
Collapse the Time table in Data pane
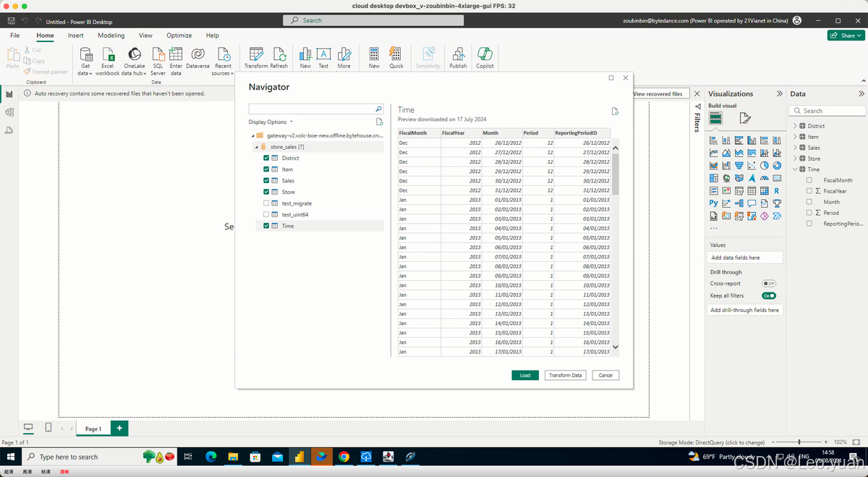(x=795, y=169)
